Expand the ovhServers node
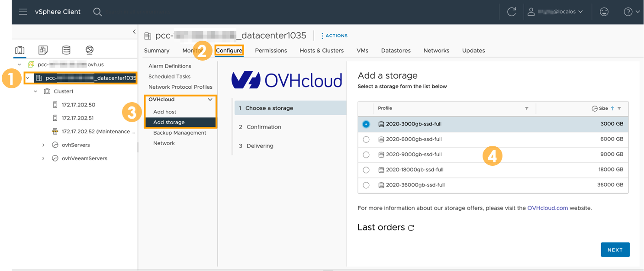644x271 pixels. point(43,145)
